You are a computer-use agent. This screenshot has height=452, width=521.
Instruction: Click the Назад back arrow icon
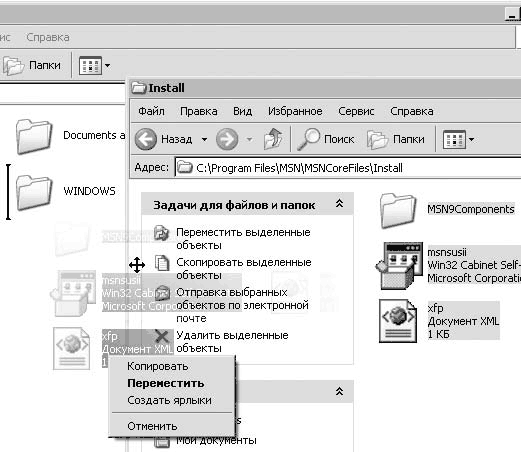[x=146, y=139]
